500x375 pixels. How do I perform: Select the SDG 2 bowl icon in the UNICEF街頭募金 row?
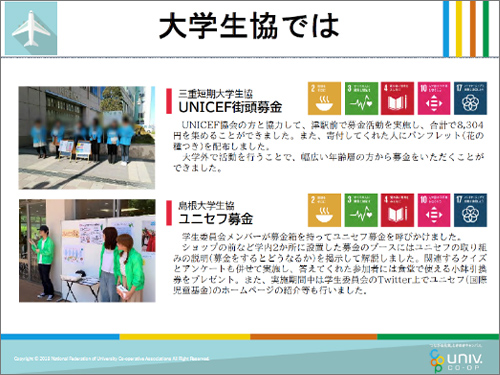pyautogui.click(x=324, y=98)
